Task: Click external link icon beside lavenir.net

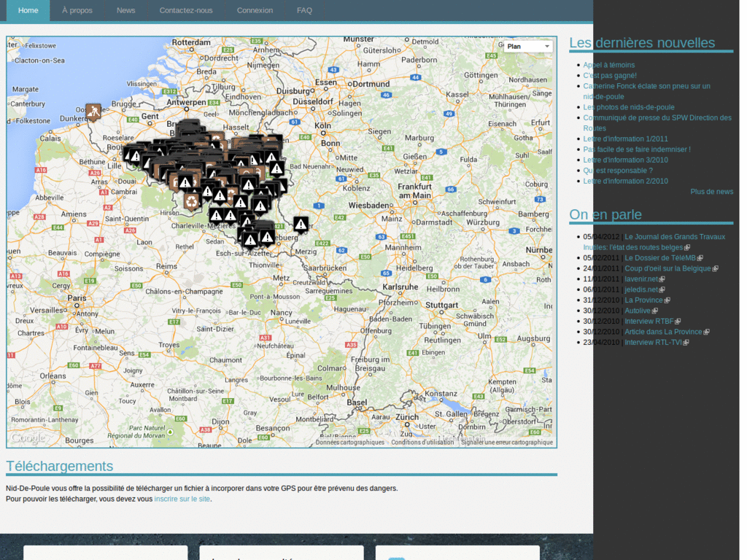Action: (662, 279)
